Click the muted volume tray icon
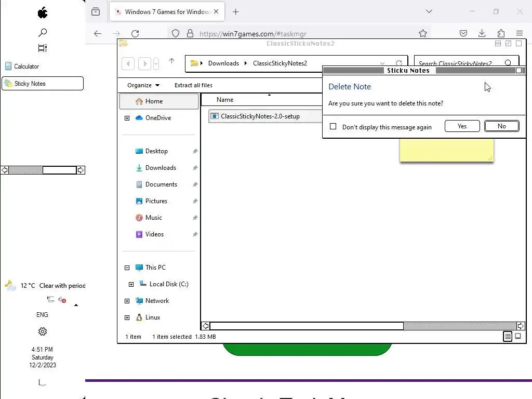Image resolution: width=532 pixels, height=399 pixels. tap(62, 300)
